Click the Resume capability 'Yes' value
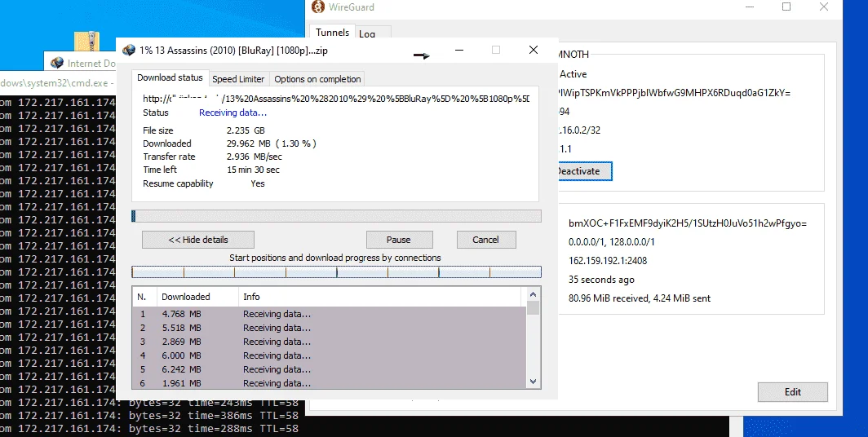The width and height of the screenshot is (868, 437). 258,183
